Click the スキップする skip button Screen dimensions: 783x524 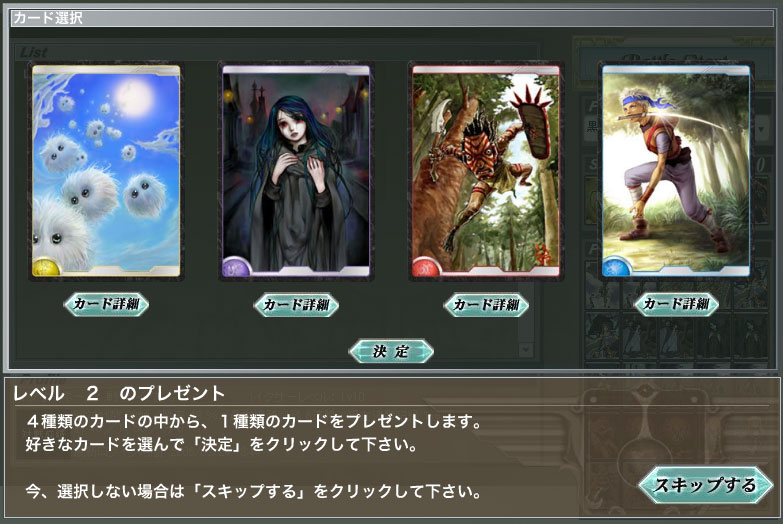coord(706,485)
